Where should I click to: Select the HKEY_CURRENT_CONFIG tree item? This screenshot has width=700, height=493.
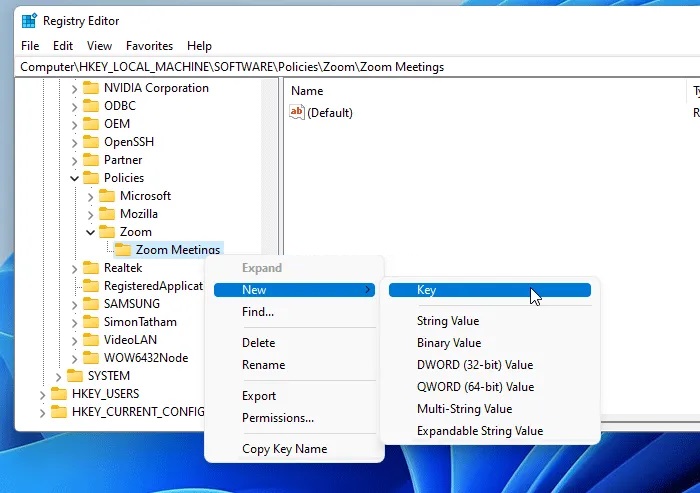click(138, 412)
